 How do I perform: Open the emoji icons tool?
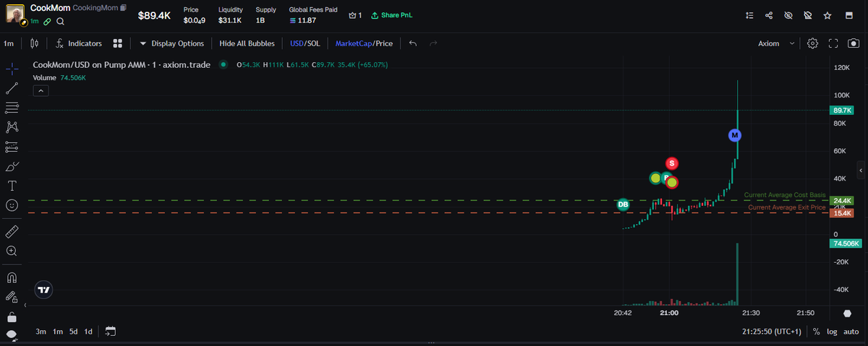point(12,205)
